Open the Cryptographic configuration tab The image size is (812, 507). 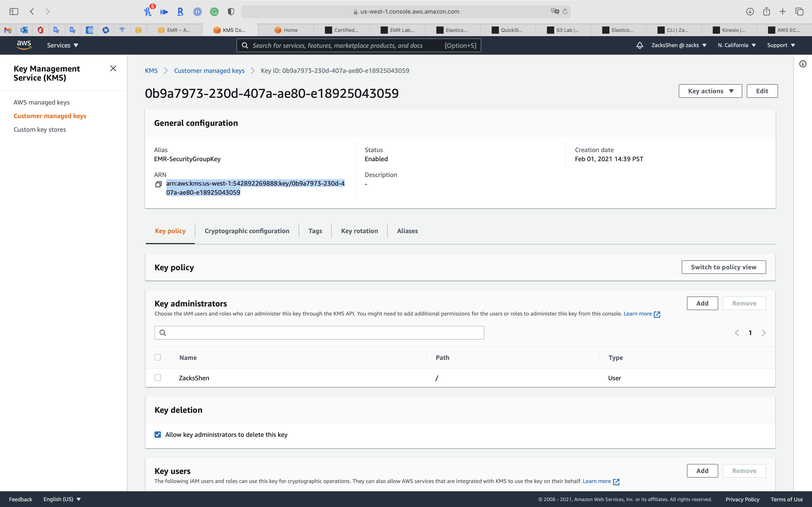click(x=247, y=231)
